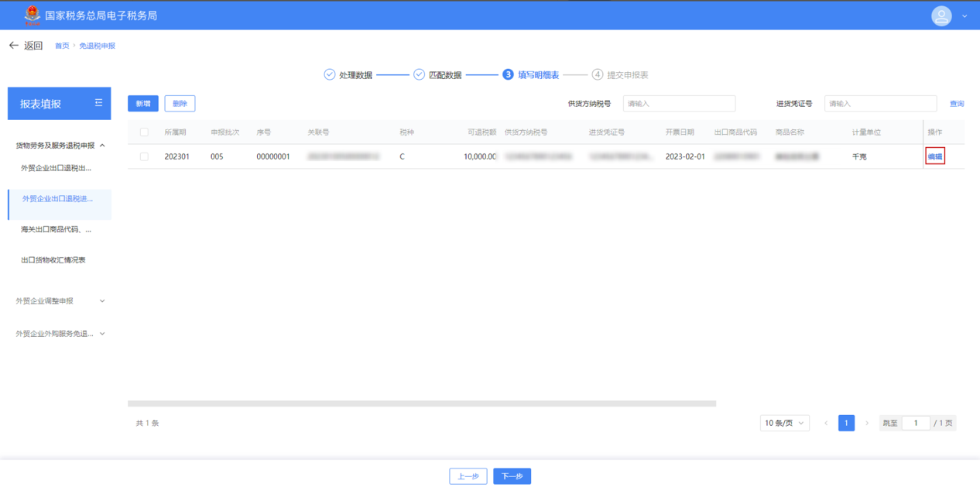Click the horizontal table scrollbar
This screenshot has width=980, height=491.
421,403
